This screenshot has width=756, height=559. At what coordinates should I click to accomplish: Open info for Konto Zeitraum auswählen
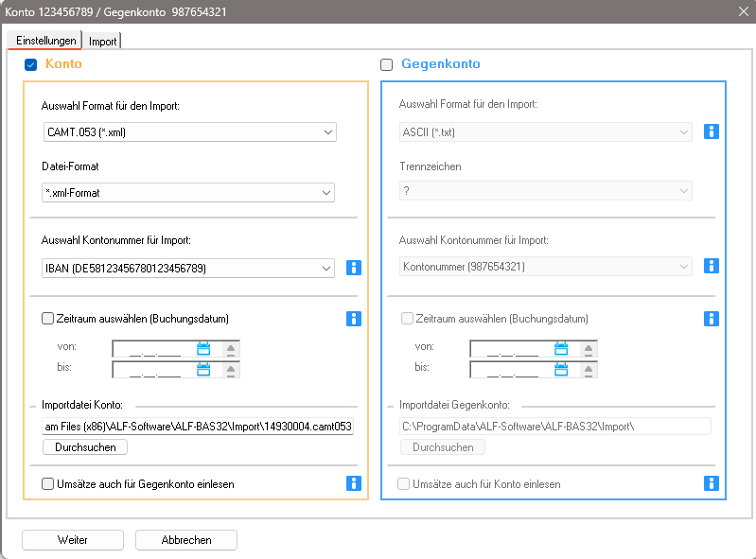pos(354,319)
